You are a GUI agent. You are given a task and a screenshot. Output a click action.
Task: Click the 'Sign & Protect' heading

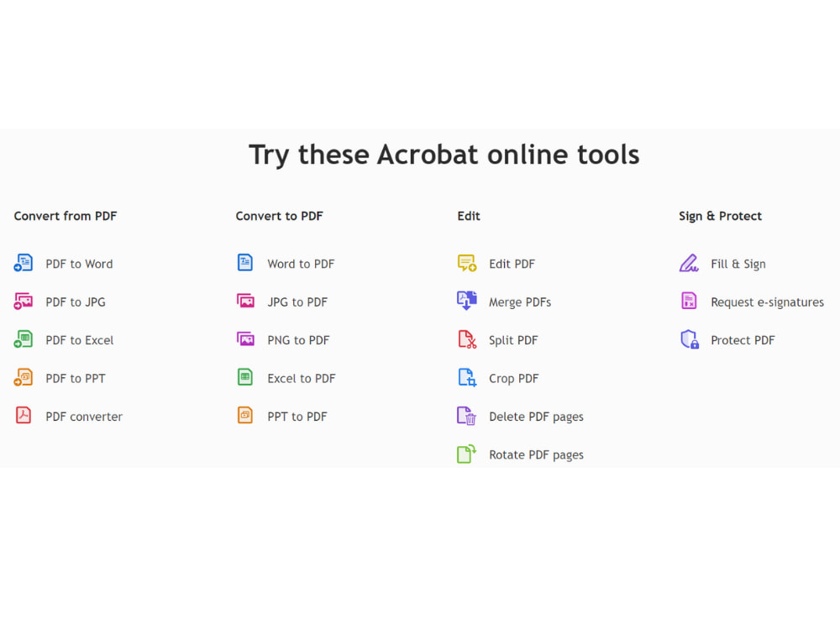point(720,216)
